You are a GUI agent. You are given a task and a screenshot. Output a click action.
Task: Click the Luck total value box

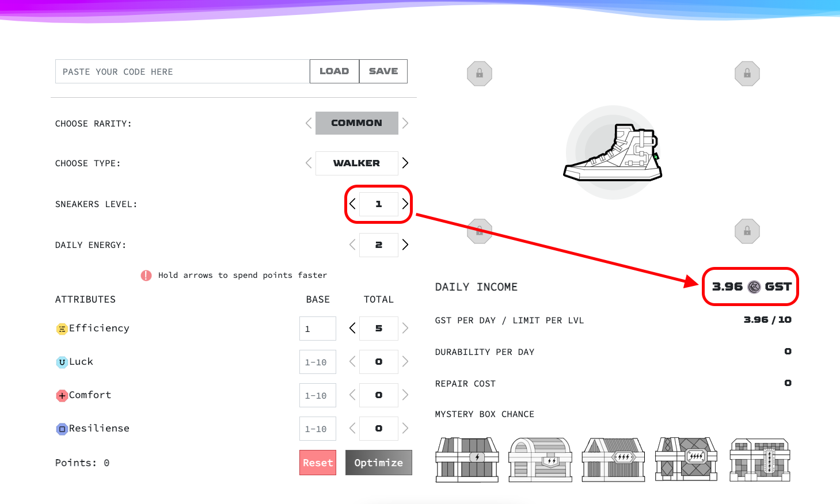pos(379,361)
